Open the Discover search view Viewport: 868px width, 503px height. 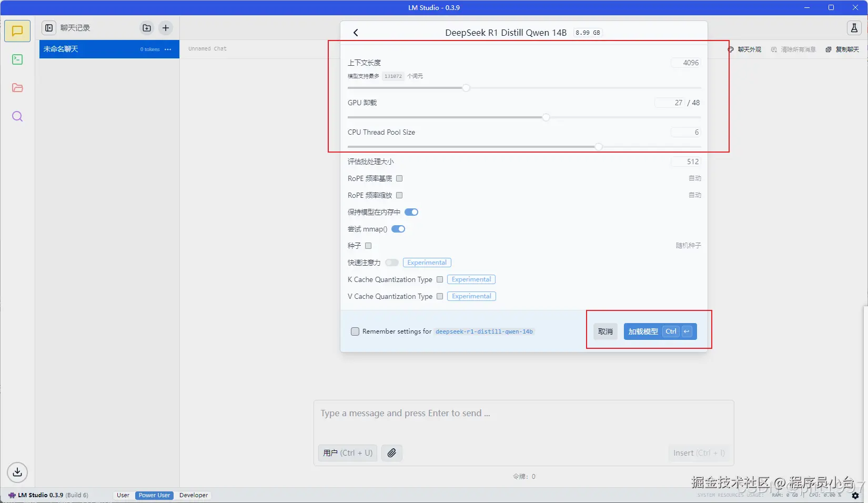(x=17, y=116)
